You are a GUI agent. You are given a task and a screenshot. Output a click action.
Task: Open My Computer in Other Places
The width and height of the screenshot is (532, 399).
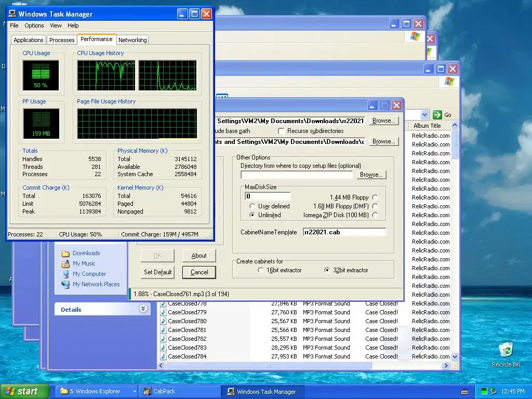89,274
